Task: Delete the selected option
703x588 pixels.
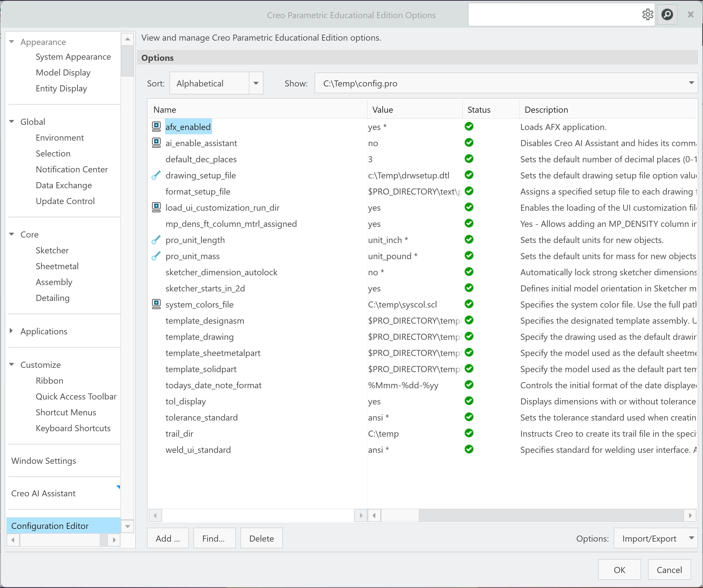Action: [x=261, y=538]
